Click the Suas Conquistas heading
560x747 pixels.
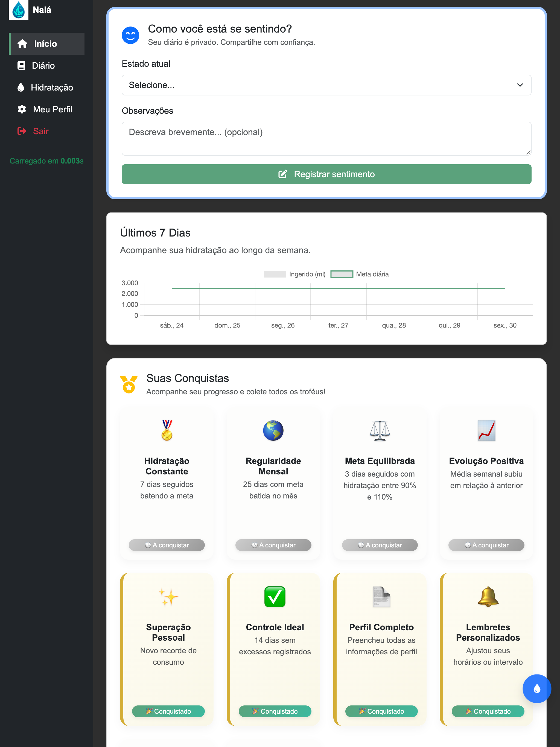click(x=188, y=378)
